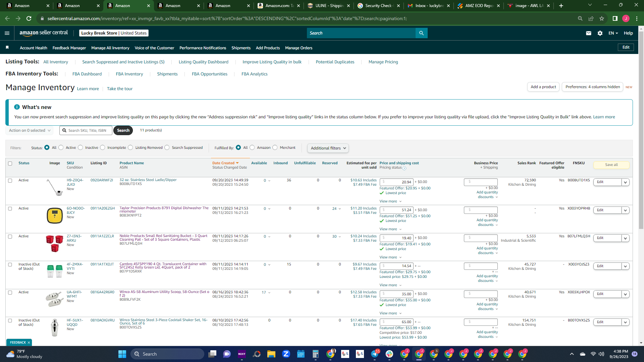Click the Amazon Seller Central logo
The image size is (644, 362).
coord(44,33)
